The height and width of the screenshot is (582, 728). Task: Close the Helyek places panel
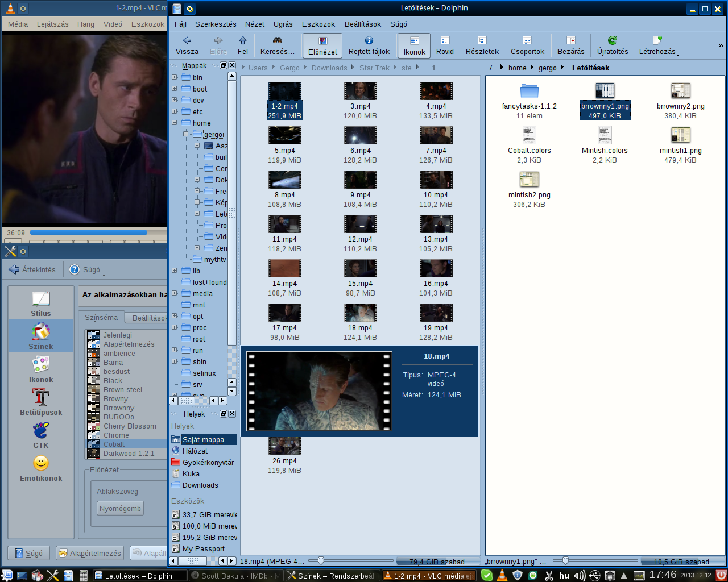click(232, 414)
